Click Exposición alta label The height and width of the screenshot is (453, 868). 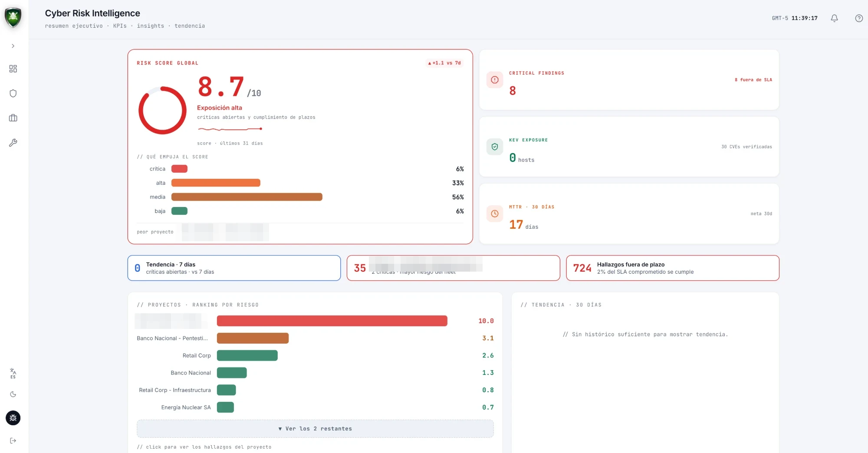point(220,108)
